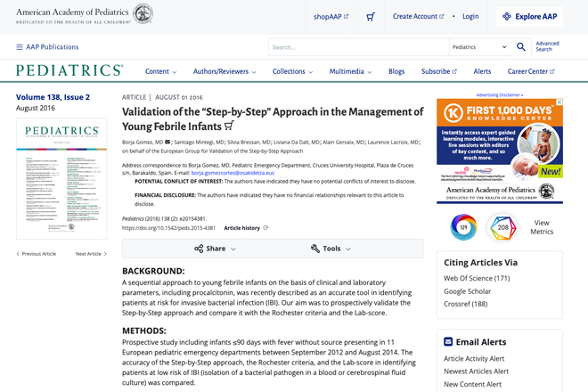The height and width of the screenshot is (392, 588).
Task: Click author name Alain Gervaix, MD
Action: (x=344, y=143)
